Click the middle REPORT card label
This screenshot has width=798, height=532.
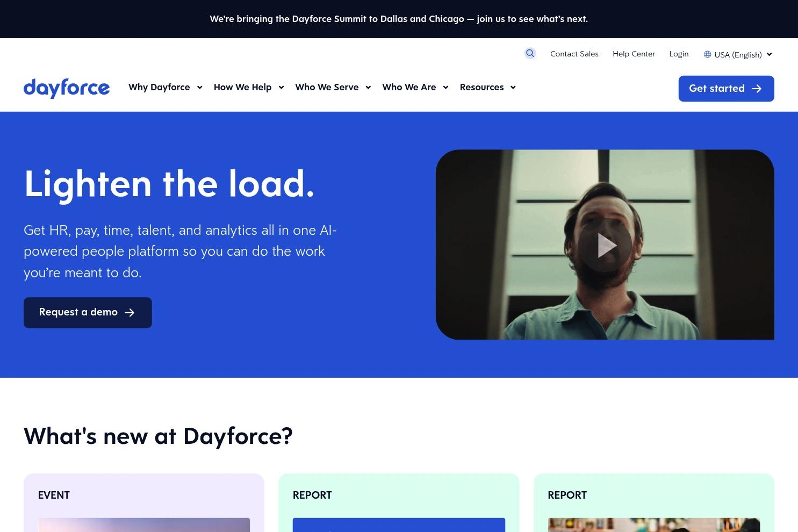click(x=312, y=495)
